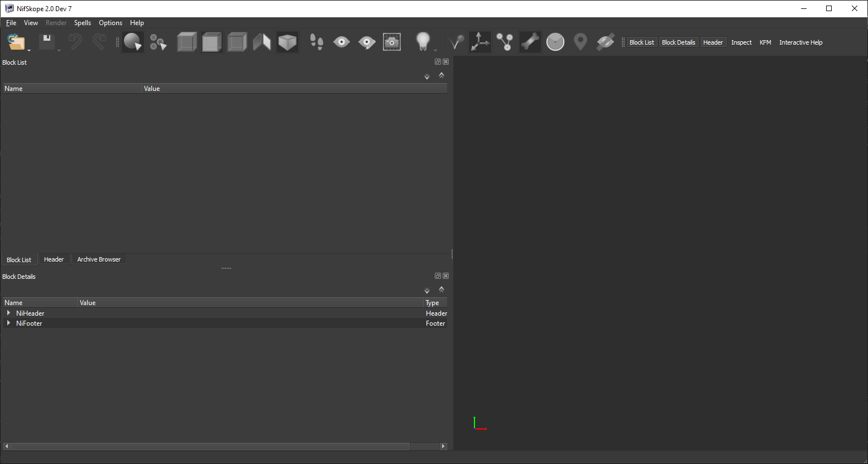Image resolution: width=868 pixels, height=464 pixels.
Task: Toggle the round clock-like disc icon
Action: [x=555, y=42]
